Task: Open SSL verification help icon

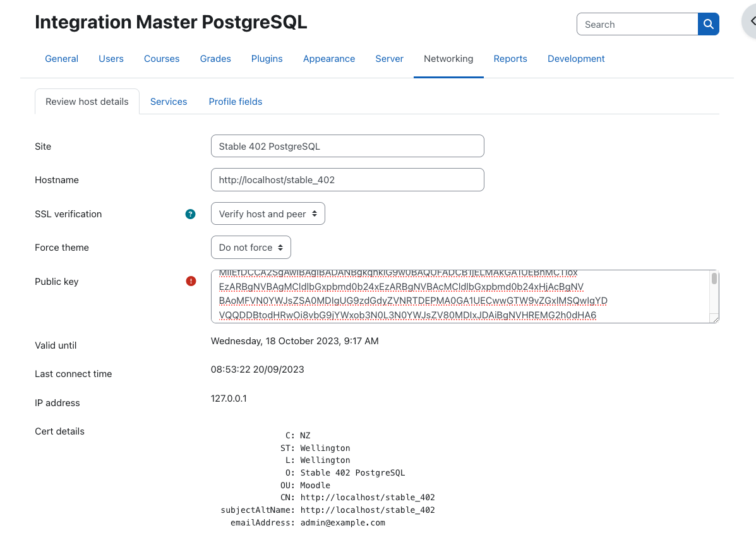Action: [x=191, y=214]
